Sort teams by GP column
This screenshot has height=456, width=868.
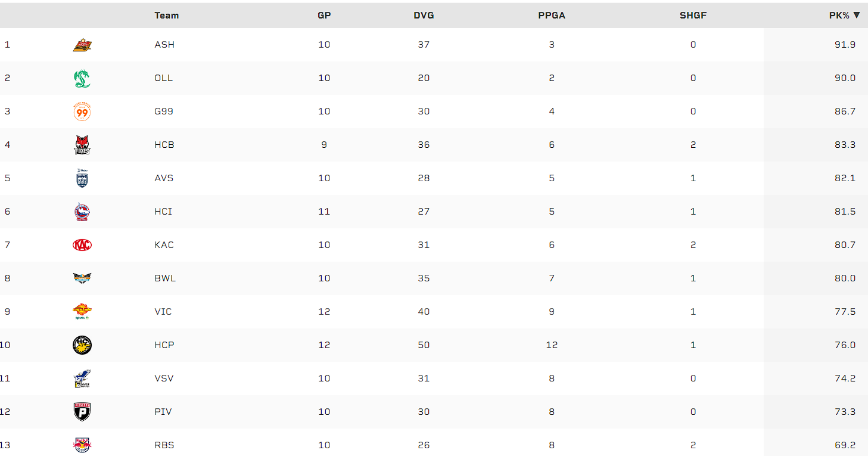click(324, 15)
